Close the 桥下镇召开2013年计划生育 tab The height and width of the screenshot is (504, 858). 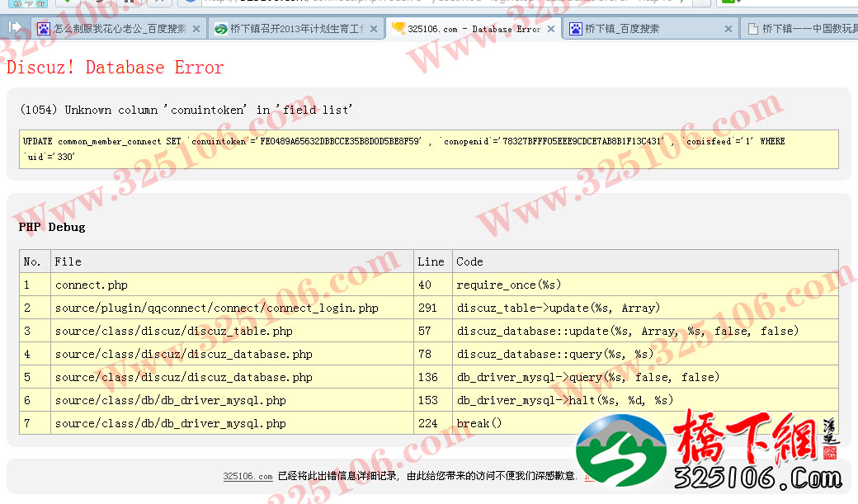[374, 29]
